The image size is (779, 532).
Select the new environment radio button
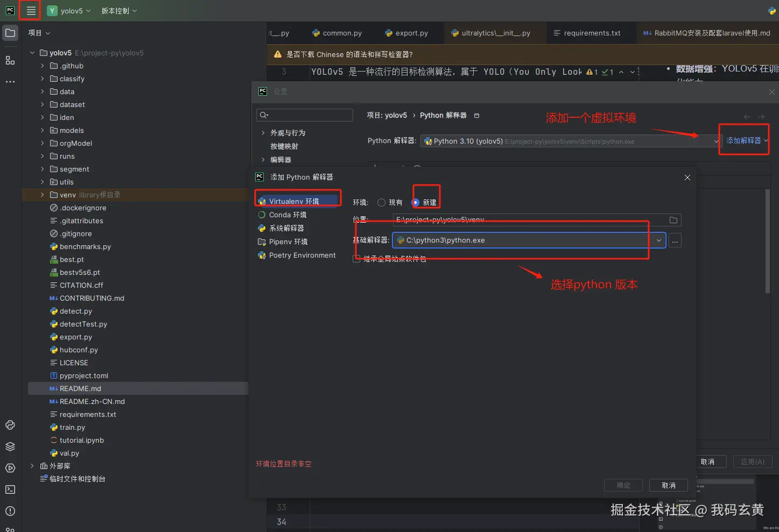tap(416, 202)
